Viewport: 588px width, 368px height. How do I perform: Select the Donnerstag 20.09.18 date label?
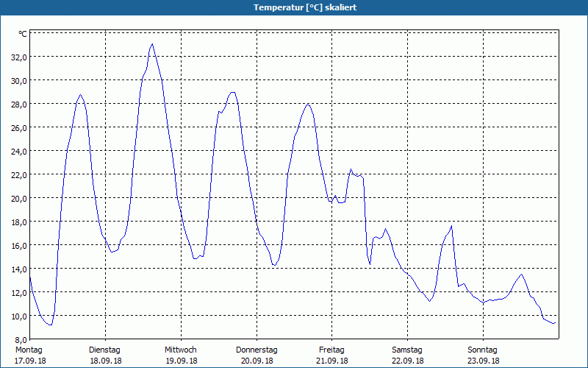257,355
